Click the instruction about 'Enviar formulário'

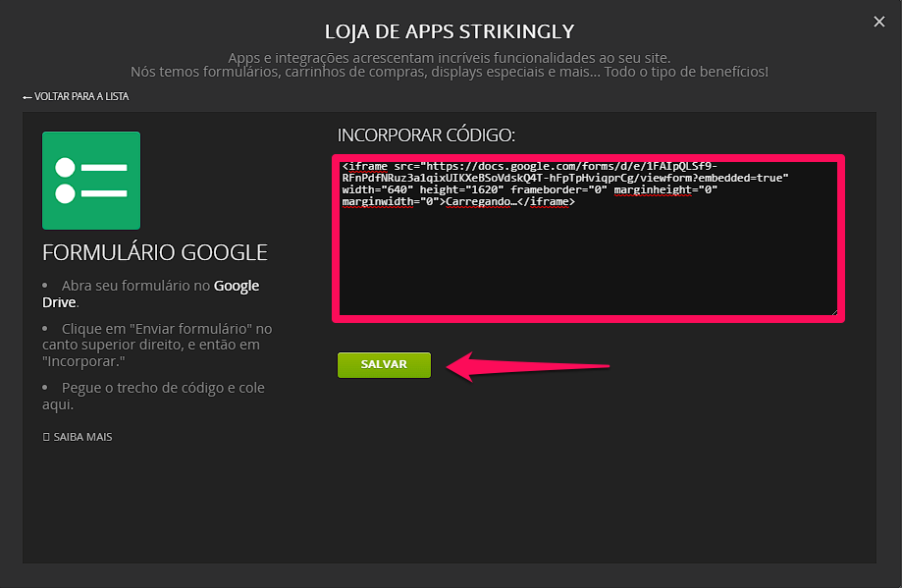click(157, 345)
